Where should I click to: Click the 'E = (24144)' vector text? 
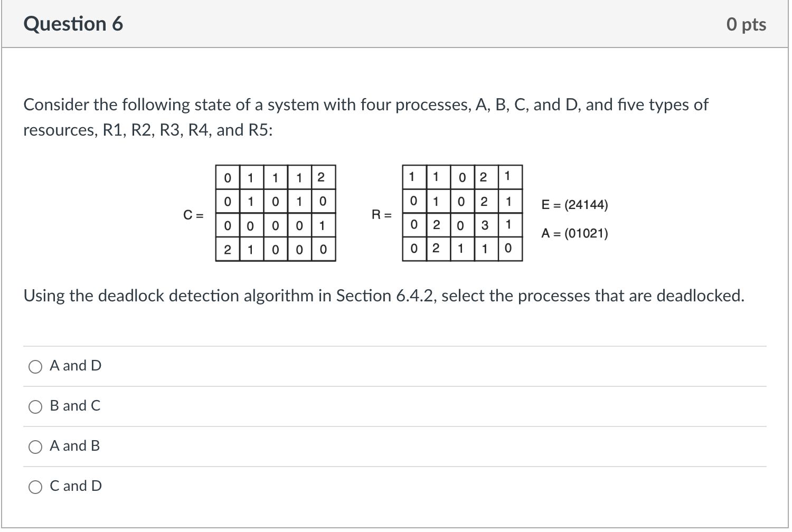(x=574, y=205)
